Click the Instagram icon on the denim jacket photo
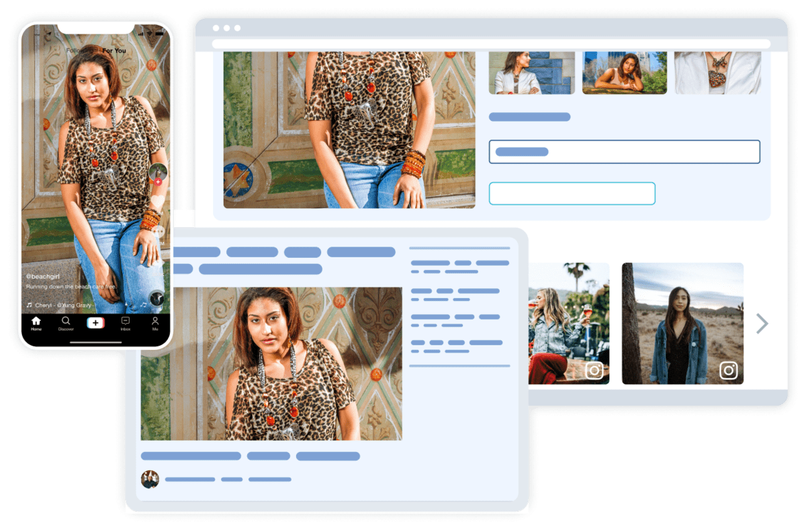Screen dimensions: 806x532 pyautogui.click(x=729, y=369)
